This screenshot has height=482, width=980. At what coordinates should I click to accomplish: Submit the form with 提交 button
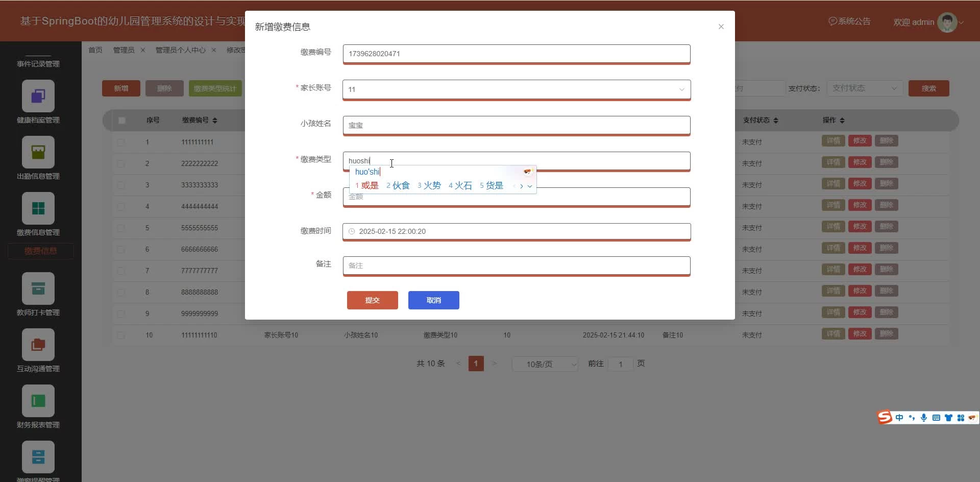pos(373,300)
